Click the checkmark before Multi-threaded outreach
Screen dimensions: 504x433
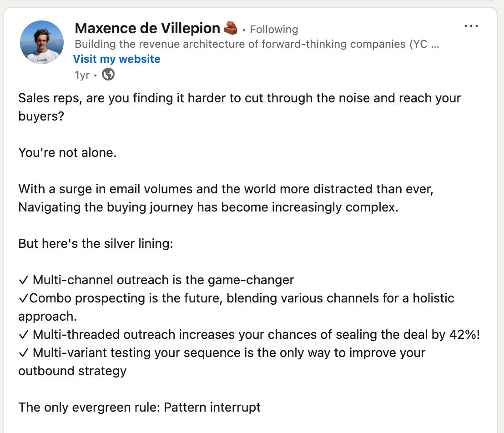[x=24, y=335]
